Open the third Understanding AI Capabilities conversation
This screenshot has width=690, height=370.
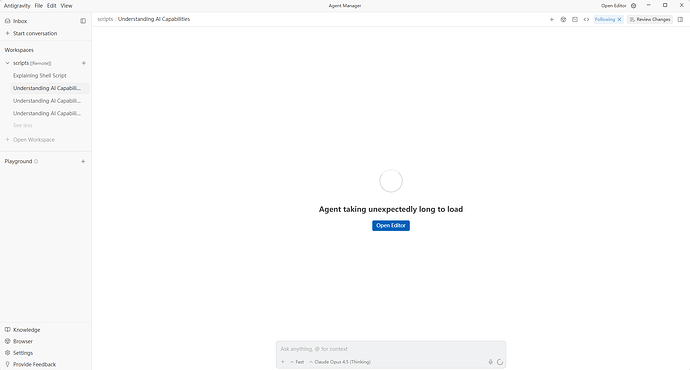[47, 114]
